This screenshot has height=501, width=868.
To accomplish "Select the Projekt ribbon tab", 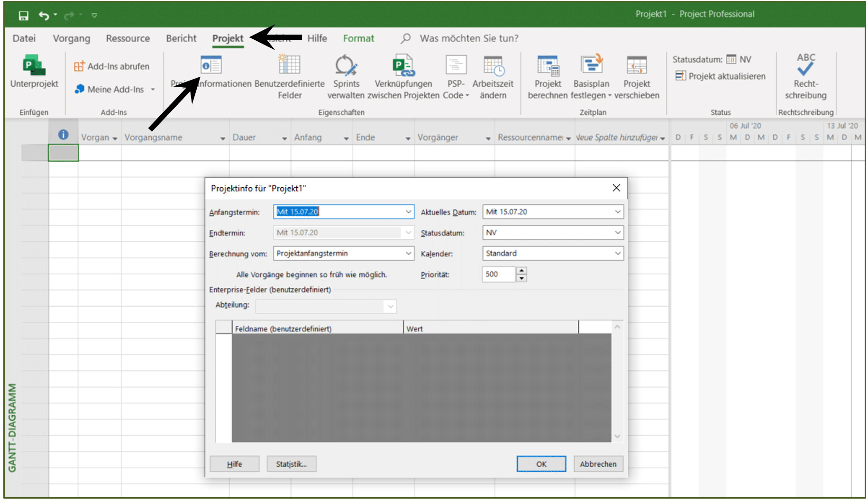I will pyautogui.click(x=228, y=38).
